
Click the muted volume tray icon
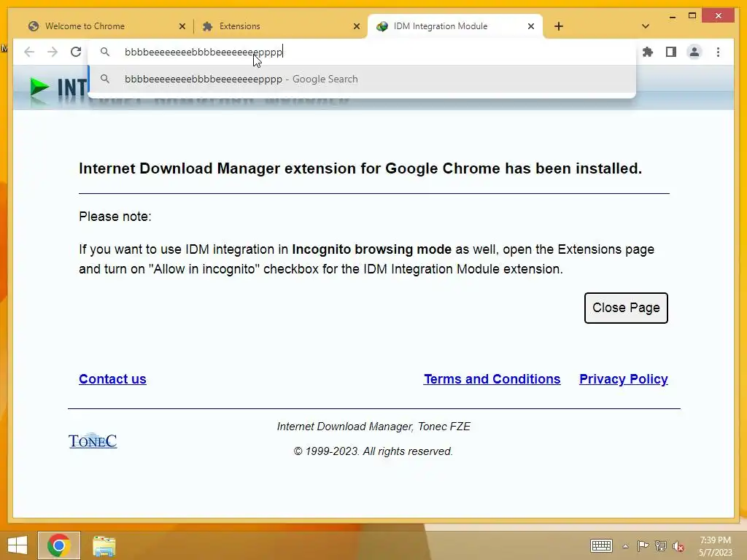[678, 545]
